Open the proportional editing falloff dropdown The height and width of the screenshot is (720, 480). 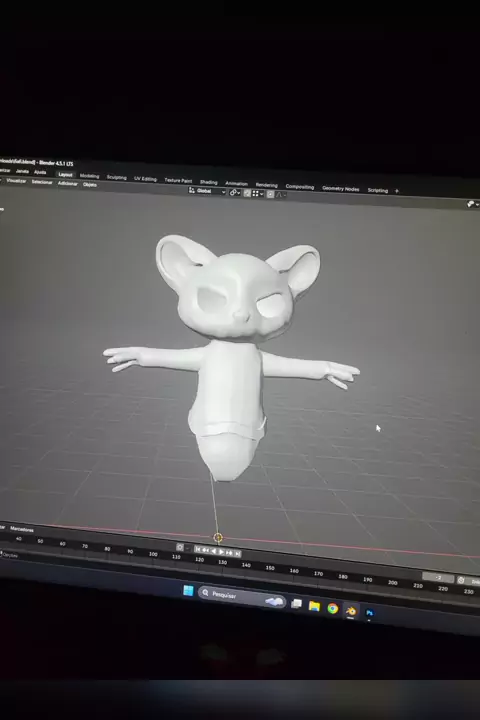tap(281, 195)
